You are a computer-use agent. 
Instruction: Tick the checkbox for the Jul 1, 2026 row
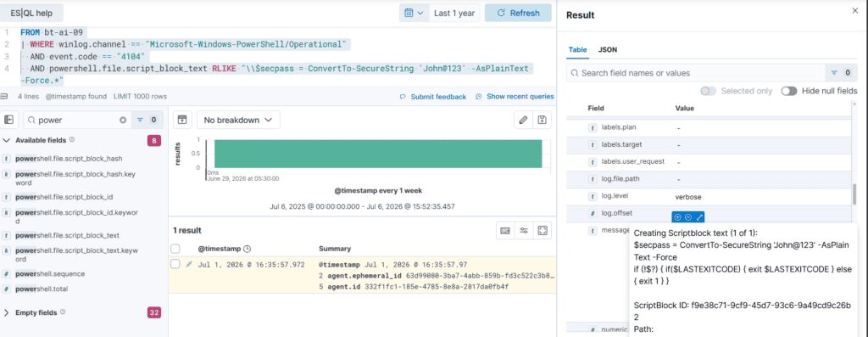175,264
